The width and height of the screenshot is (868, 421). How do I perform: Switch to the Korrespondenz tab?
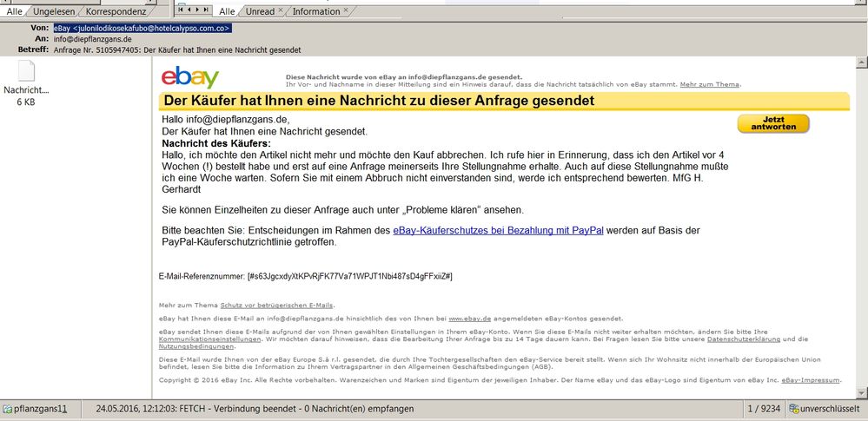(116, 11)
